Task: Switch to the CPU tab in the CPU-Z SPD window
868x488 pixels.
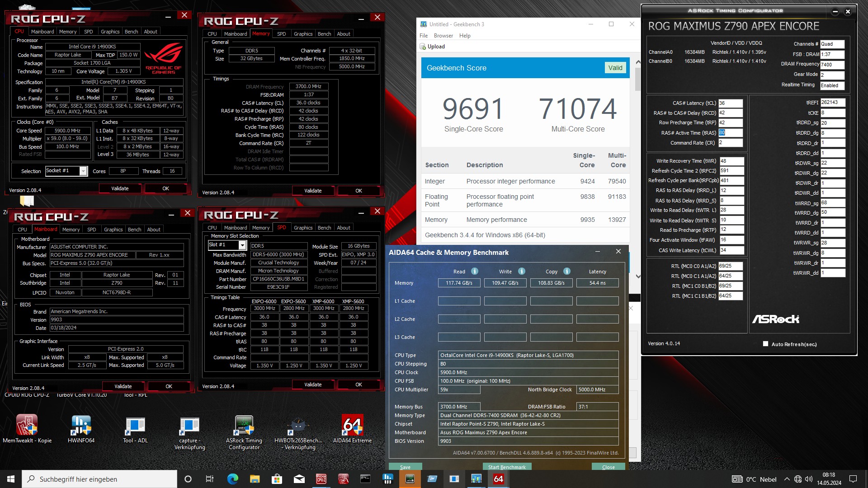Action: coord(212,228)
